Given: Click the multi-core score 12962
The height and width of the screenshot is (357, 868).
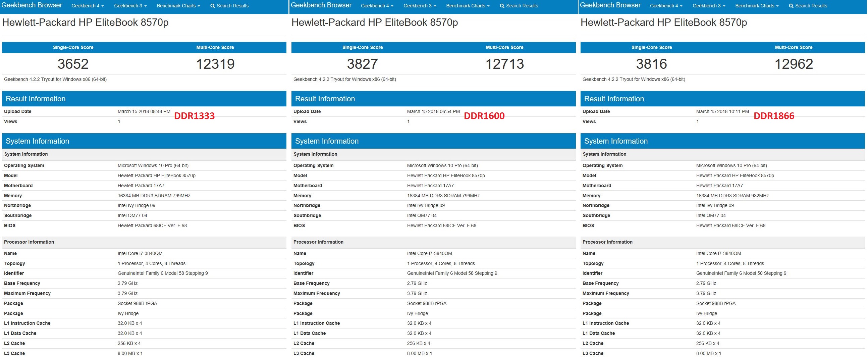Looking at the screenshot, I should 794,64.
